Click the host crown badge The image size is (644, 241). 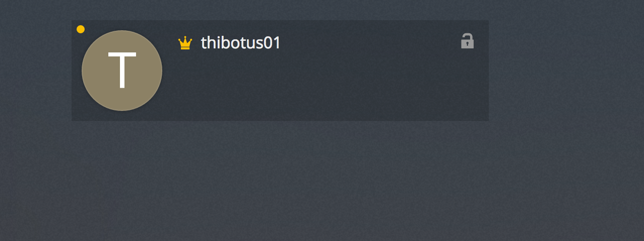pos(185,43)
